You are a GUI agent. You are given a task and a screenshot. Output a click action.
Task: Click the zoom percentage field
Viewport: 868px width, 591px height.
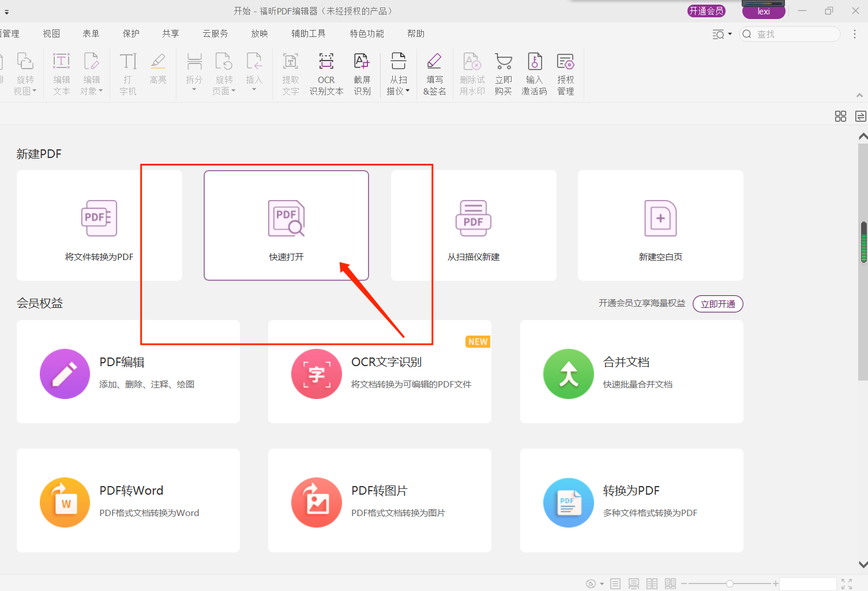coord(808,584)
